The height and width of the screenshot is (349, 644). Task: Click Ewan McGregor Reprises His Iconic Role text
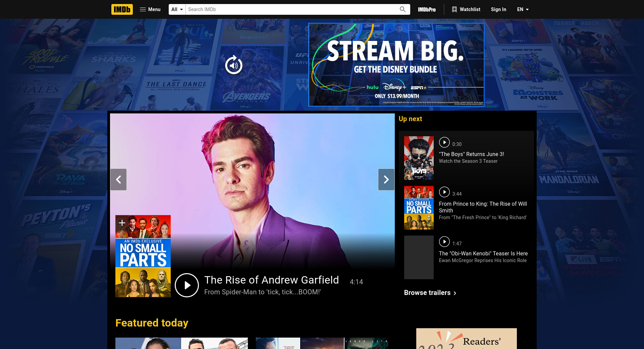pyautogui.click(x=483, y=260)
